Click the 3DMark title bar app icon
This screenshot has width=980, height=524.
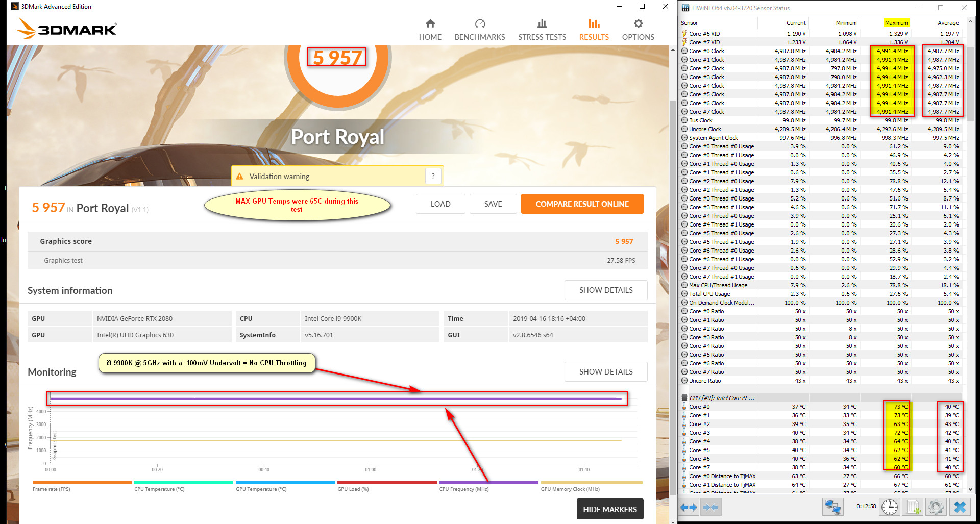pos(14,7)
